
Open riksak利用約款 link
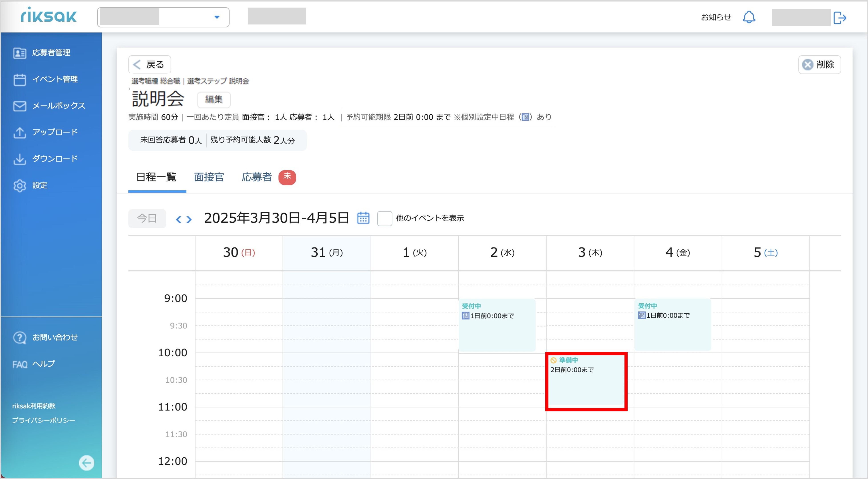point(34,406)
